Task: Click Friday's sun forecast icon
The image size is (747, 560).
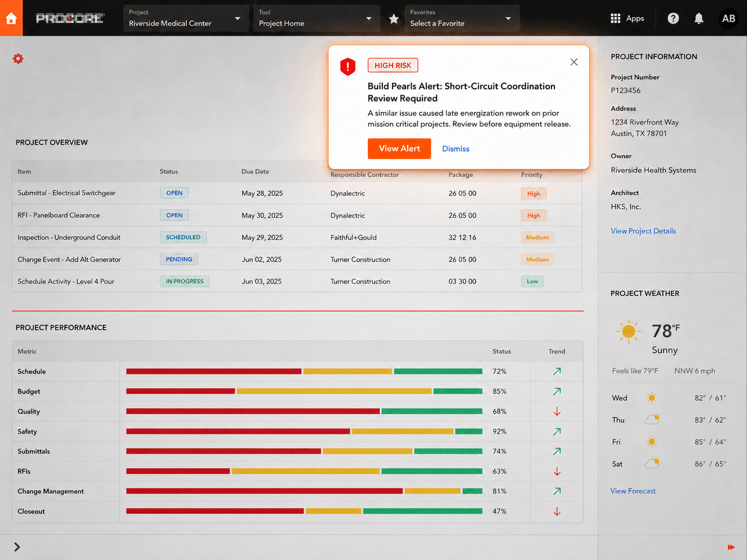Action: point(652,442)
